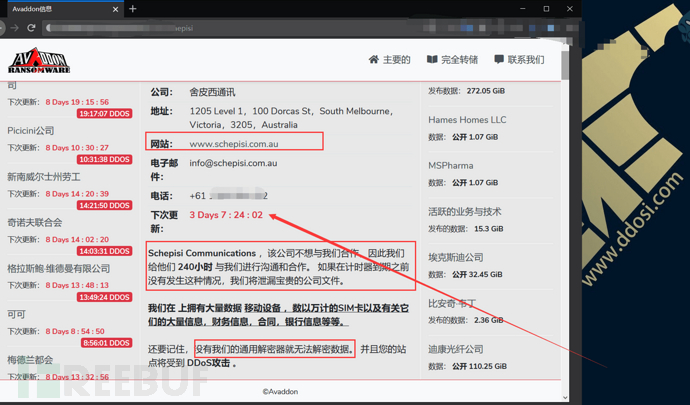Open Hames Homes LLC in right list
The height and width of the screenshot is (405, 690).
(467, 120)
